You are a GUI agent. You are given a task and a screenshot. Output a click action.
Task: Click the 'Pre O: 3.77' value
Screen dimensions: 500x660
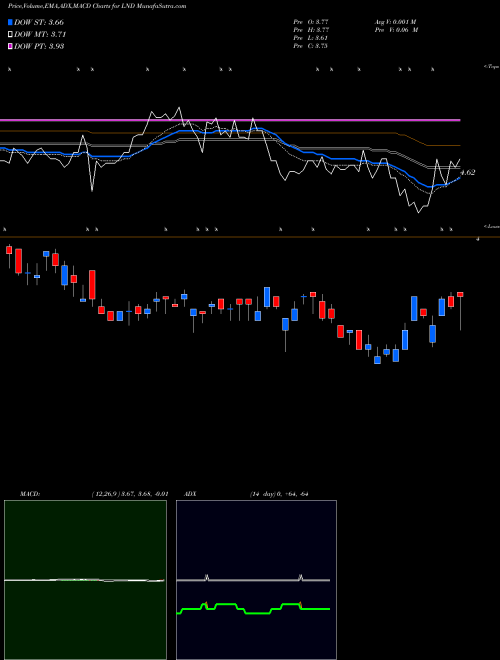coord(311,22)
